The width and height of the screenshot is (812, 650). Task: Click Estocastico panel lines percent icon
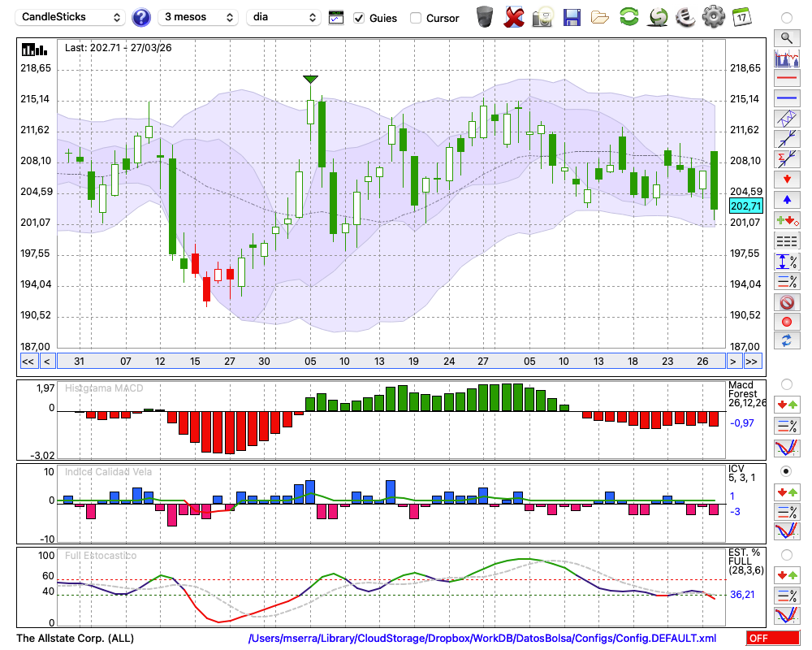coord(787,596)
